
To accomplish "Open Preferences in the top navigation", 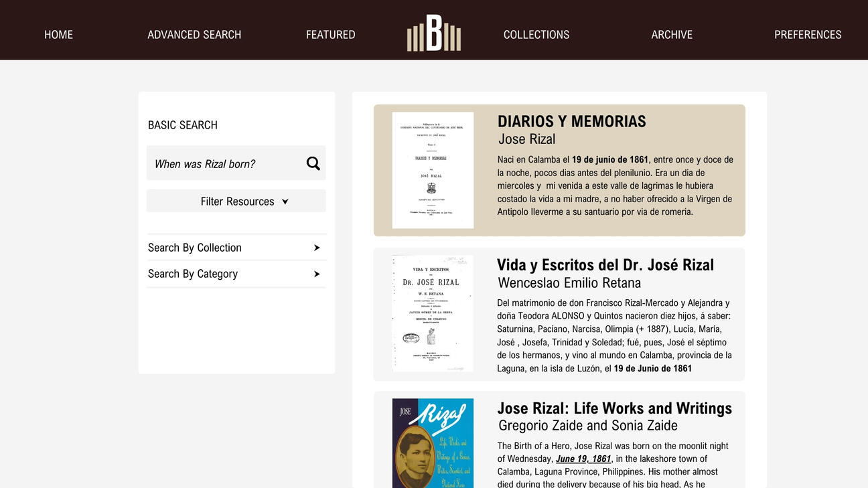I will 807,35.
